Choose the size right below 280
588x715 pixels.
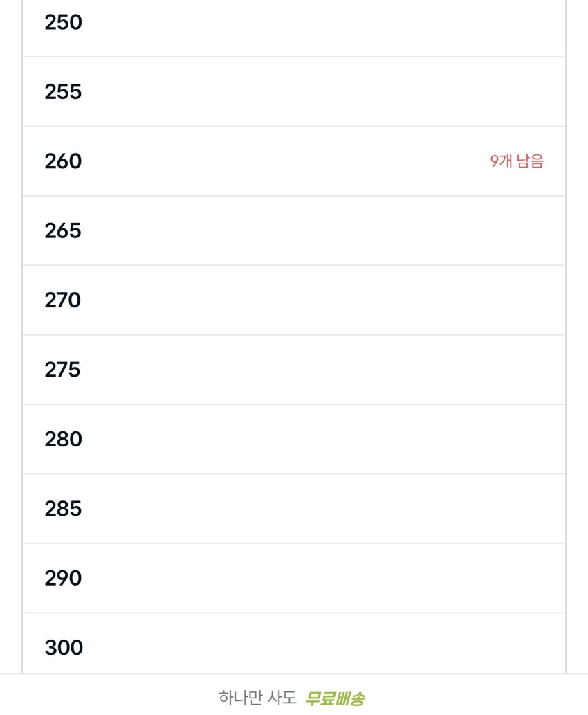click(63, 509)
